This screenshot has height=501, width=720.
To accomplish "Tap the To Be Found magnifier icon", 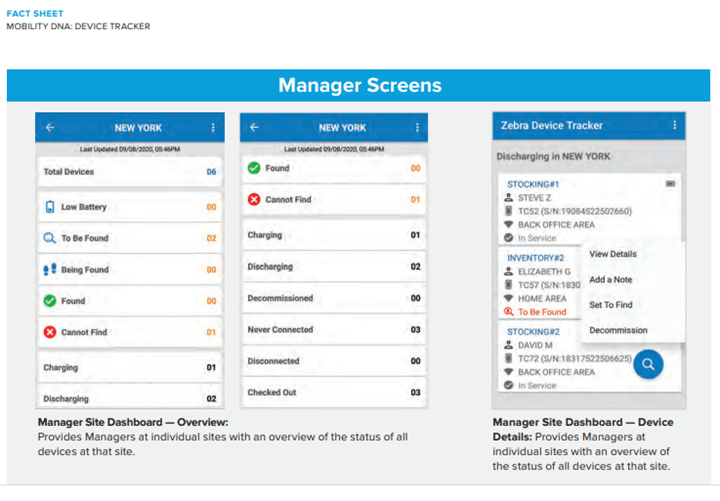I will pyautogui.click(x=50, y=238).
